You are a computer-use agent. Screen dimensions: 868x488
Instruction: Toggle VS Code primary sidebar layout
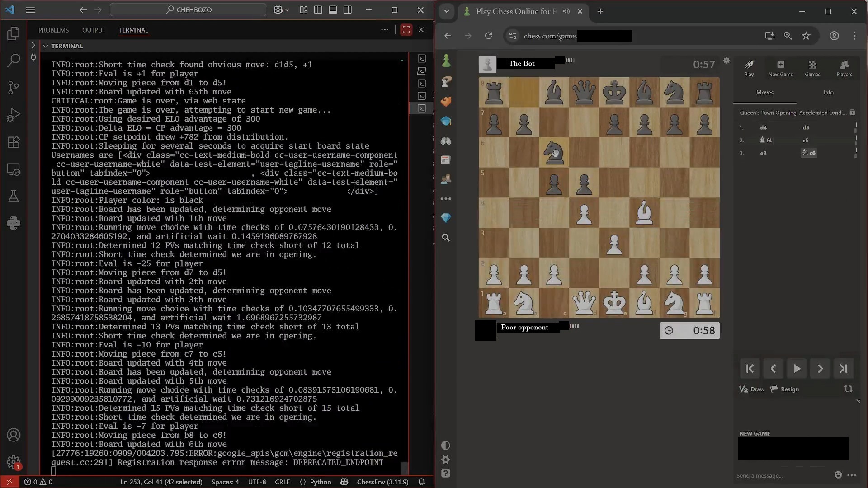click(318, 10)
